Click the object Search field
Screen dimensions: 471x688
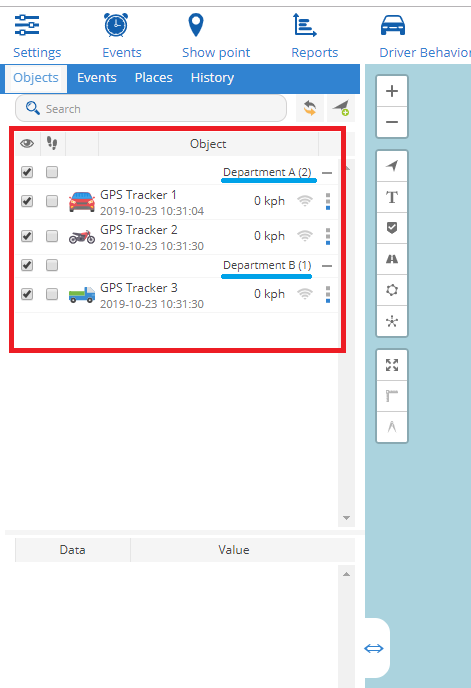tap(151, 108)
